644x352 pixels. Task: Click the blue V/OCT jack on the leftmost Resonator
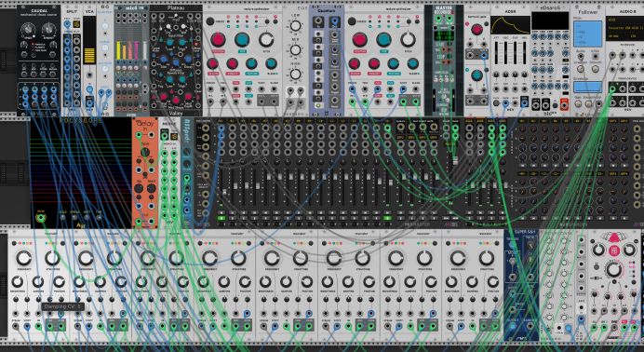[27, 327]
